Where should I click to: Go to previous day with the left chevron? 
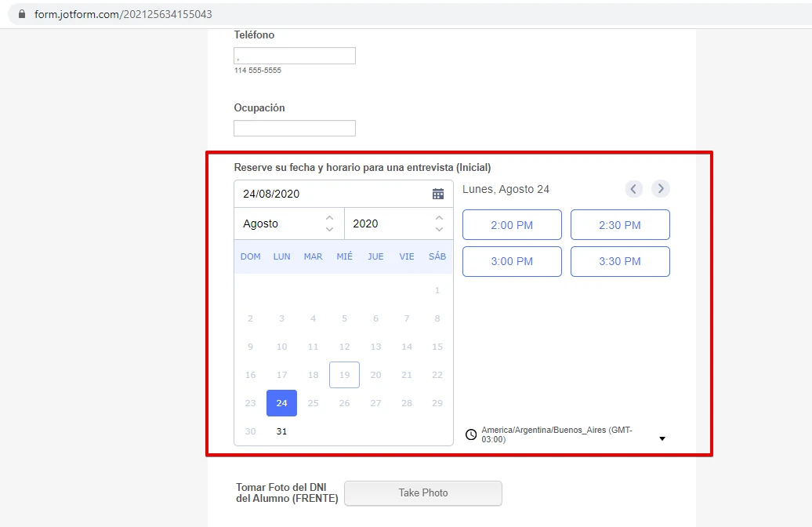[x=633, y=188]
